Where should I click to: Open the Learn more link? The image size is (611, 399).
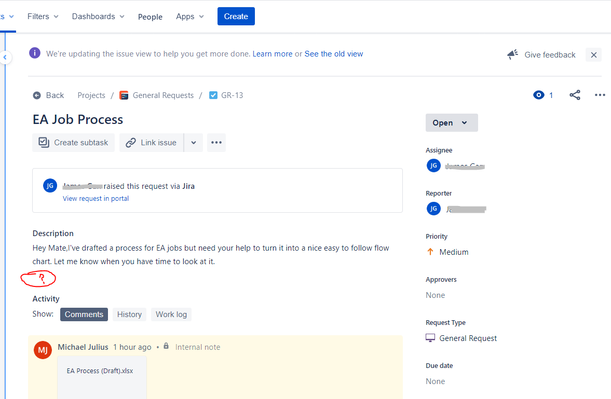click(272, 54)
